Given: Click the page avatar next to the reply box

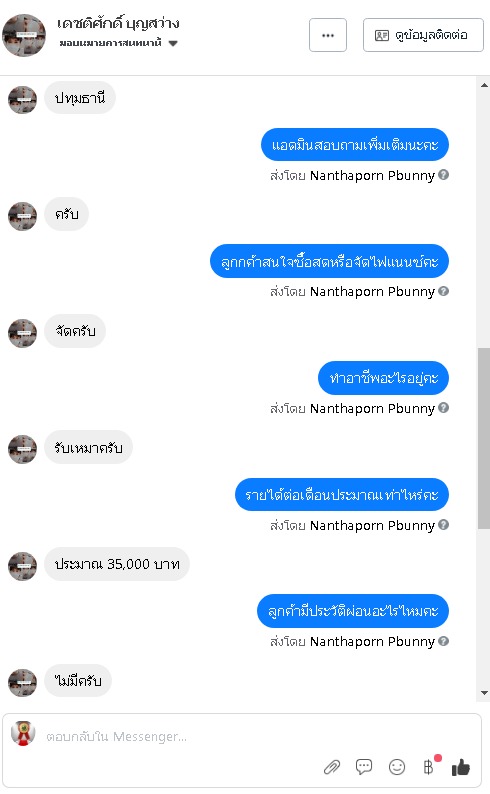Looking at the screenshot, I should tap(23, 733).
